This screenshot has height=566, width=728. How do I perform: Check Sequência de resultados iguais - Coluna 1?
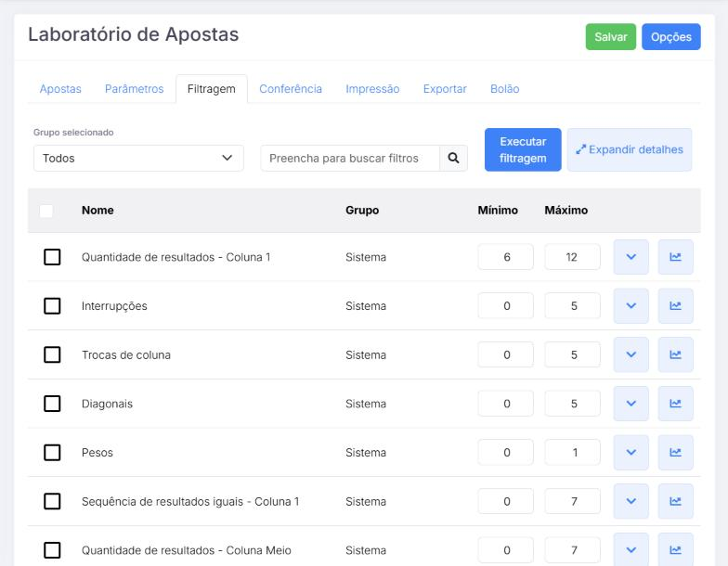click(52, 501)
